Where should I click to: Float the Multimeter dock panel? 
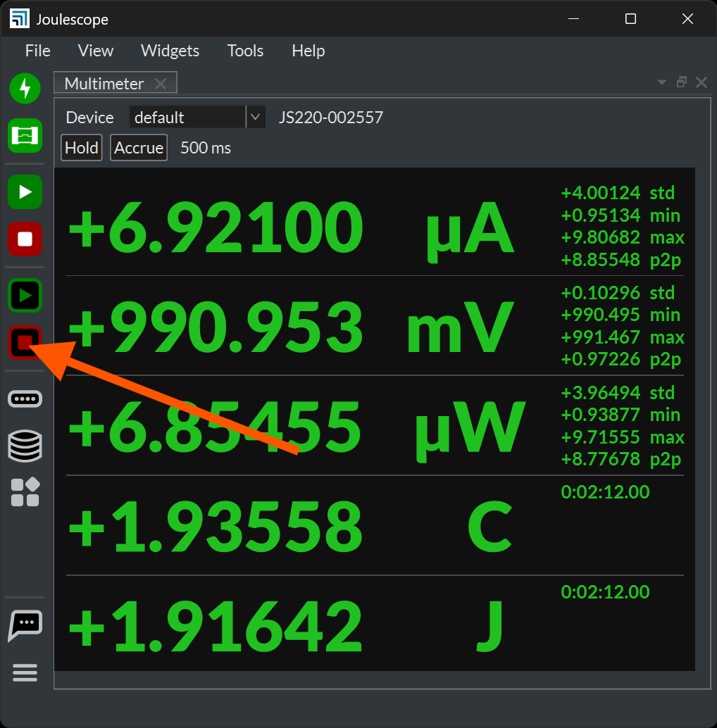(x=681, y=82)
